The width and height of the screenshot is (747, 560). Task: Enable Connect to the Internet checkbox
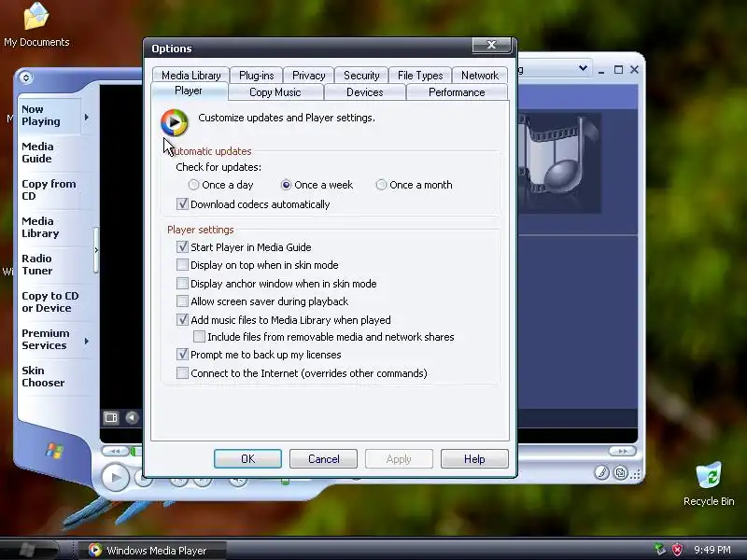(x=182, y=373)
